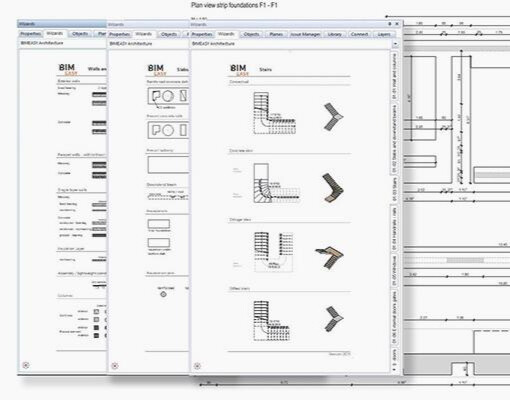
Task: Click the Concrete stair plan drawing
Action: [x=276, y=183]
